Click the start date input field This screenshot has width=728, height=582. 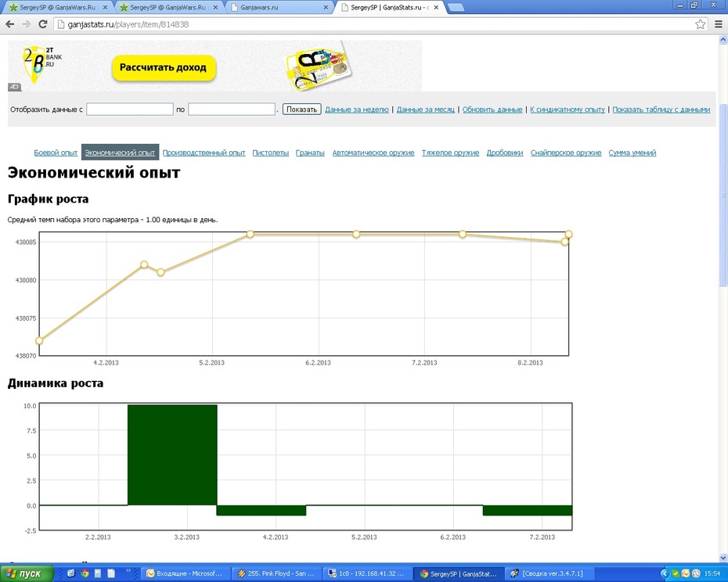(x=130, y=110)
